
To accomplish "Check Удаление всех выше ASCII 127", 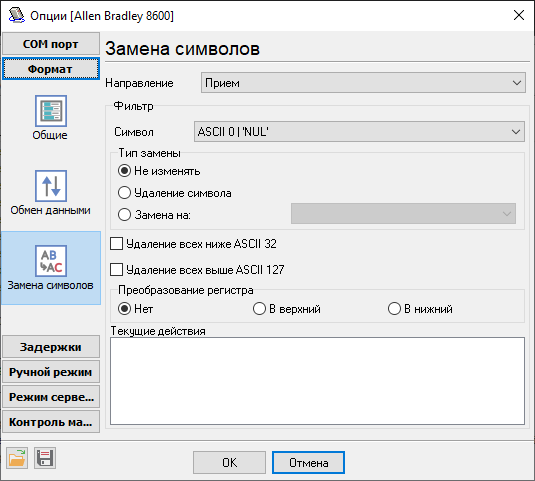I will pyautogui.click(x=116, y=270).
